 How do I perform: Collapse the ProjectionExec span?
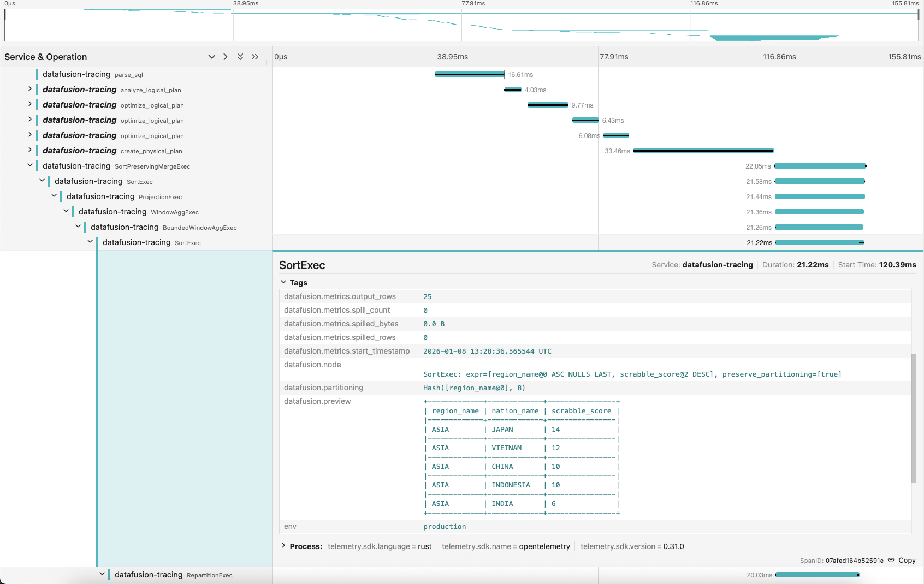54,196
